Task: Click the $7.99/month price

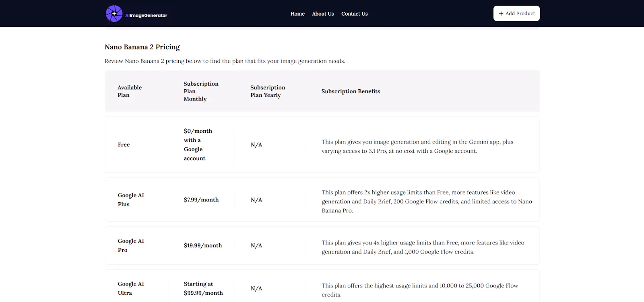Action: (201, 200)
